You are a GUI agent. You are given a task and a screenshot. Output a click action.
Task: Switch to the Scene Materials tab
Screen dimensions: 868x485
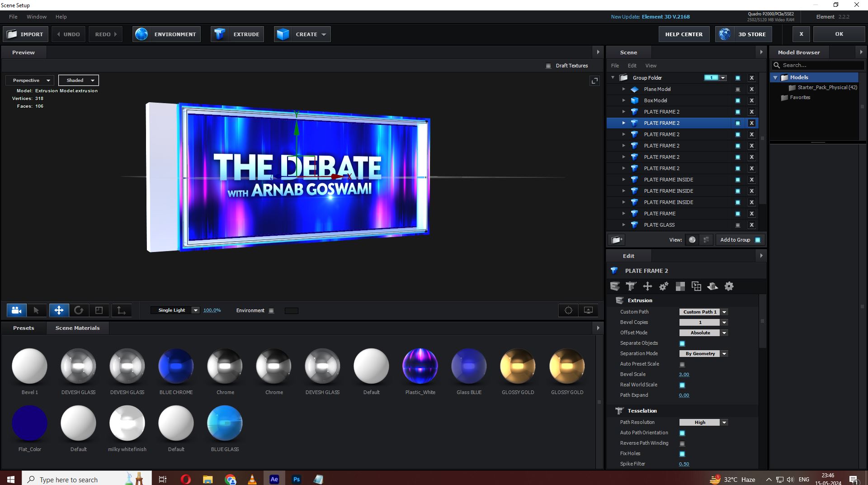(x=77, y=328)
